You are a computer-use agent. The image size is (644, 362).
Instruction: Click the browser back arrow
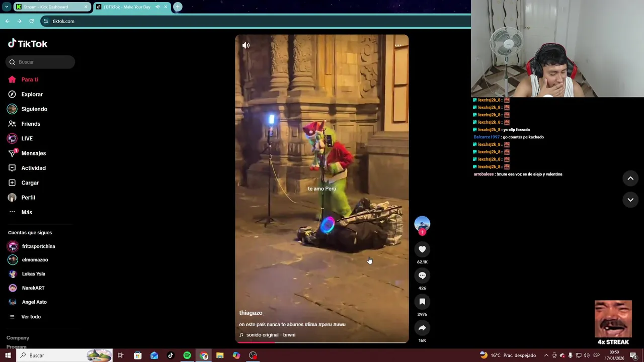7,21
